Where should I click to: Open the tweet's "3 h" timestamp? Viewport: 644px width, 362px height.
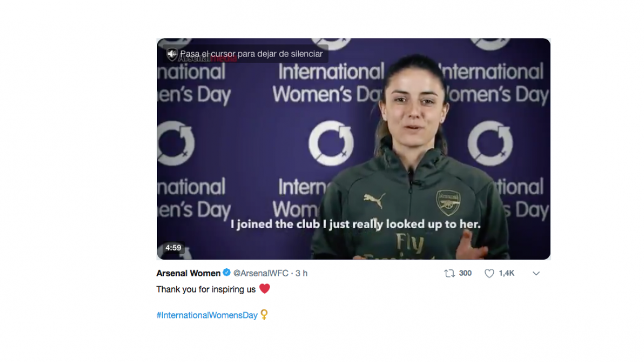[301, 273]
